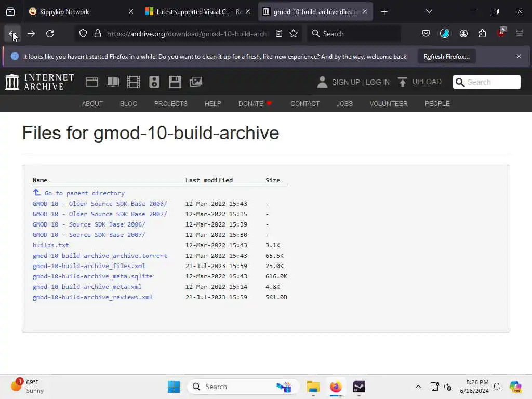The width and height of the screenshot is (532, 399).
Task: Bookmark this page with the star icon
Action: click(x=294, y=34)
